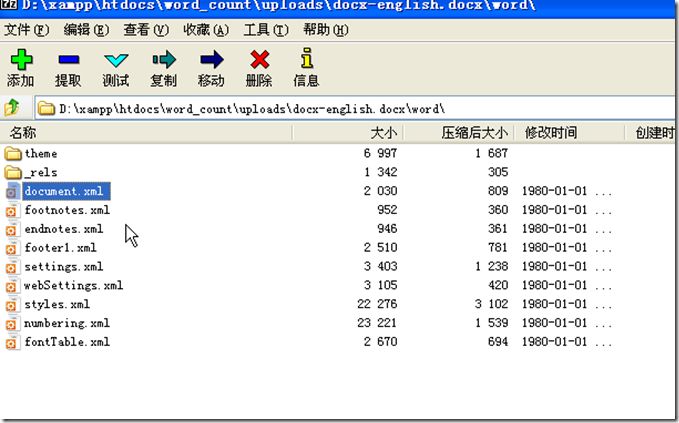This screenshot has width=679, height=423.
Task: Sort by the 创建时间 column header
Action: 652,133
